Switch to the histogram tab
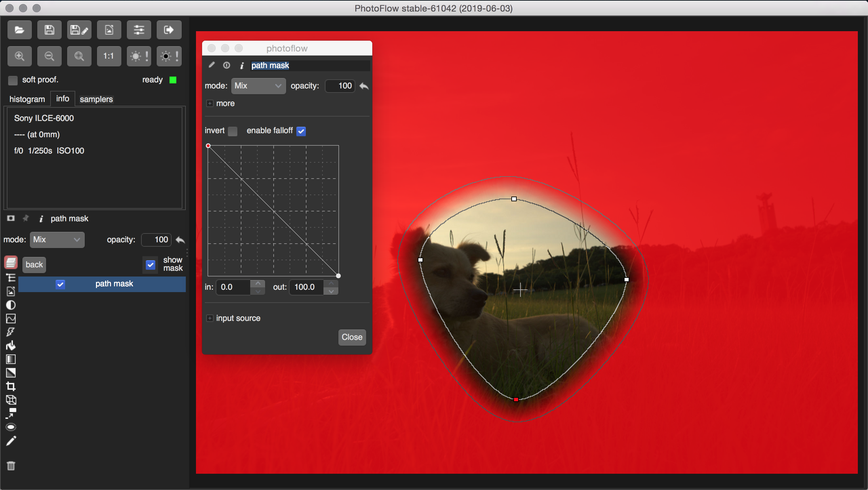868x490 pixels. click(x=27, y=99)
